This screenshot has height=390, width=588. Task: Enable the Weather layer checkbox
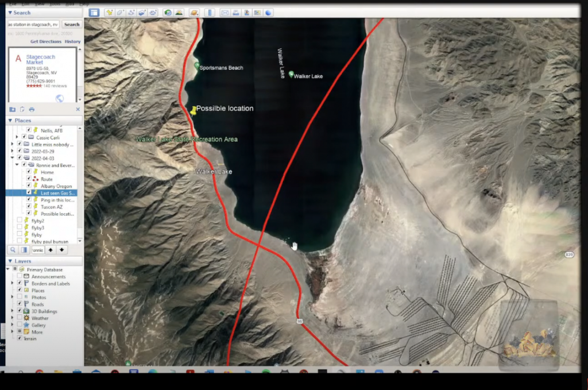20,318
